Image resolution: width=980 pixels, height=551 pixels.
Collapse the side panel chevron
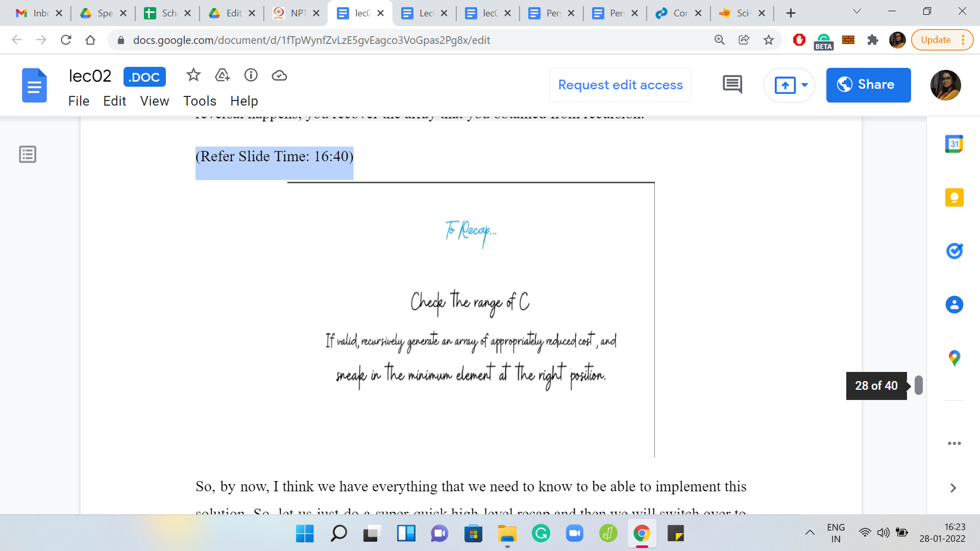(x=952, y=488)
